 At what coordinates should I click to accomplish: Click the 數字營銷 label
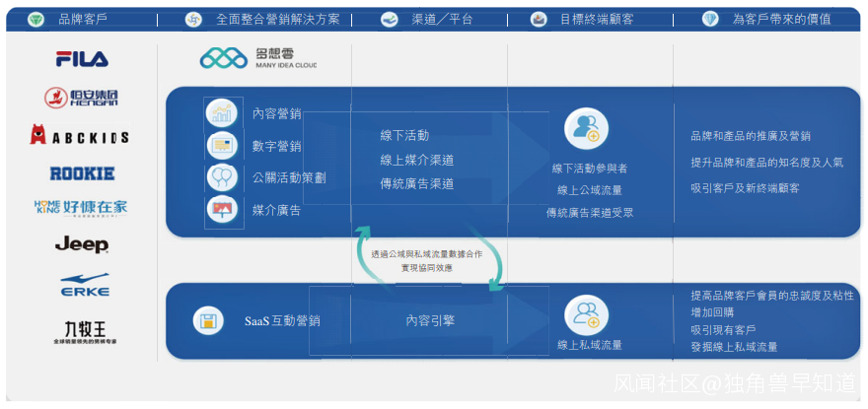(277, 147)
